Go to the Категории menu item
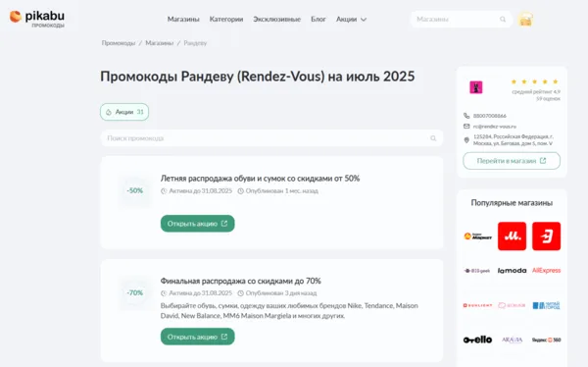Image resolution: width=588 pixels, height=367 pixels. click(x=226, y=20)
